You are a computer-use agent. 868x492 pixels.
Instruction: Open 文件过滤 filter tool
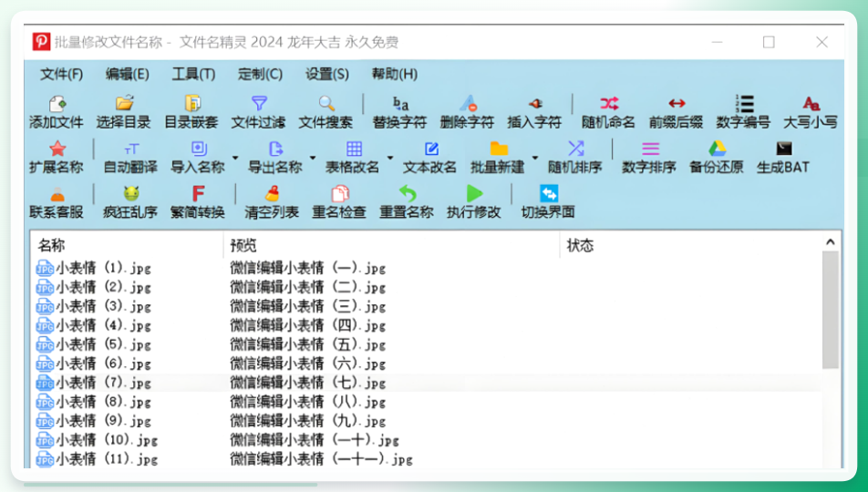point(259,112)
